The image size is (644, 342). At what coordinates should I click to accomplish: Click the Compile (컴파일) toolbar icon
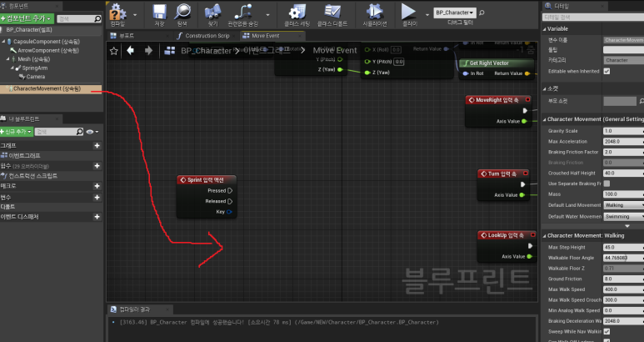pos(117,13)
